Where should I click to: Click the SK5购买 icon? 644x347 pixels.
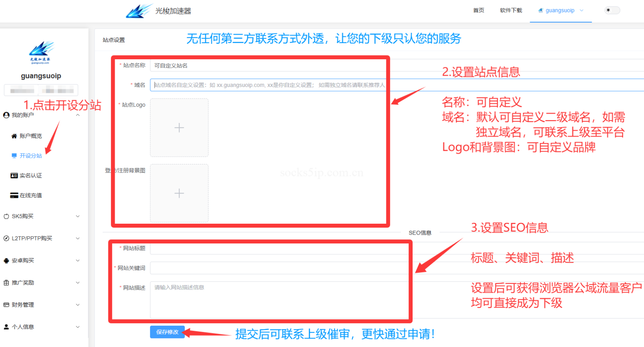coord(6,216)
